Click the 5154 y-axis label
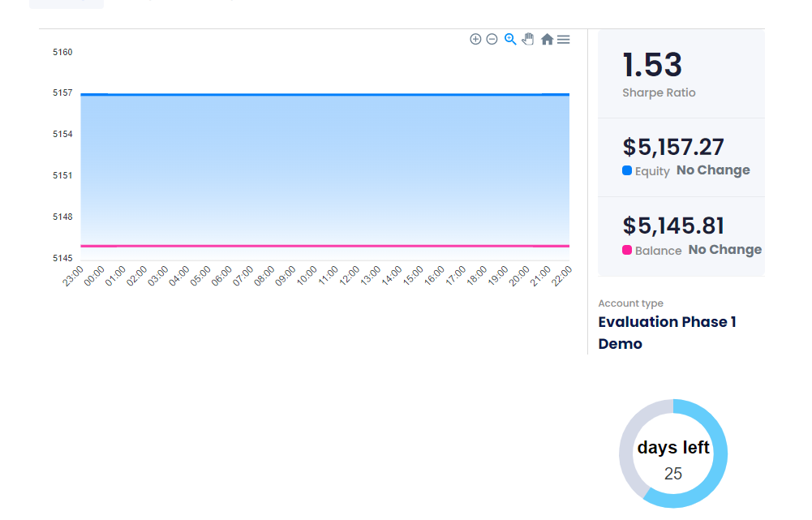 click(x=62, y=134)
